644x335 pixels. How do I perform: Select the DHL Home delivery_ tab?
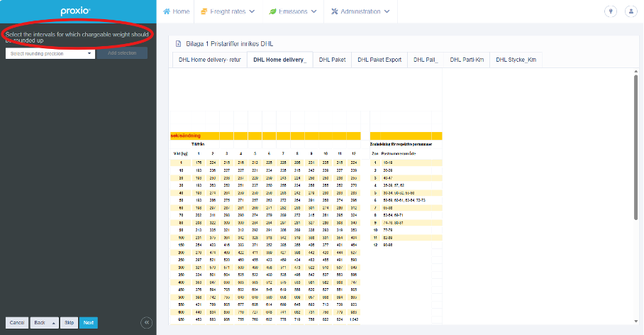(x=279, y=60)
